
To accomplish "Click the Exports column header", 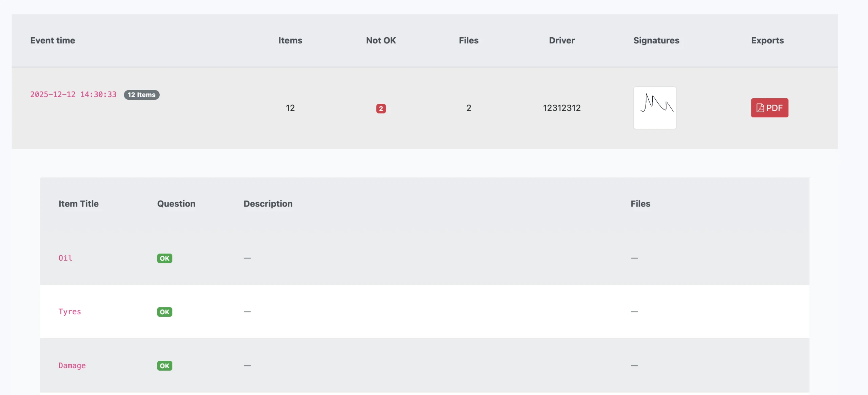I will pyautogui.click(x=767, y=40).
